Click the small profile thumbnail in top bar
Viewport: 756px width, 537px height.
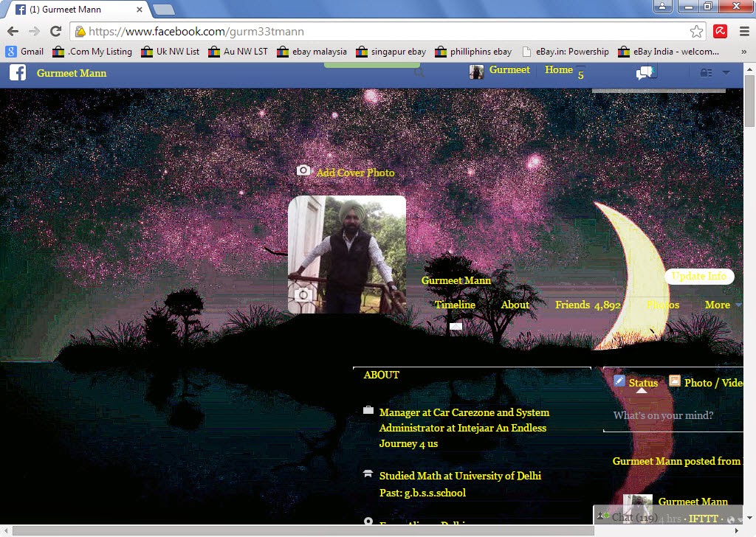476,72
